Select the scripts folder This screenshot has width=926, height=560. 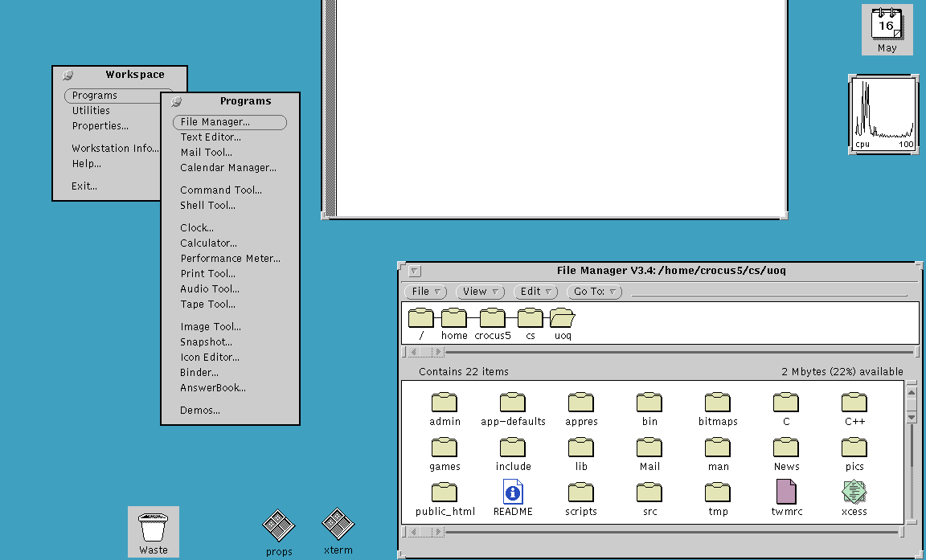pos(581,493)
